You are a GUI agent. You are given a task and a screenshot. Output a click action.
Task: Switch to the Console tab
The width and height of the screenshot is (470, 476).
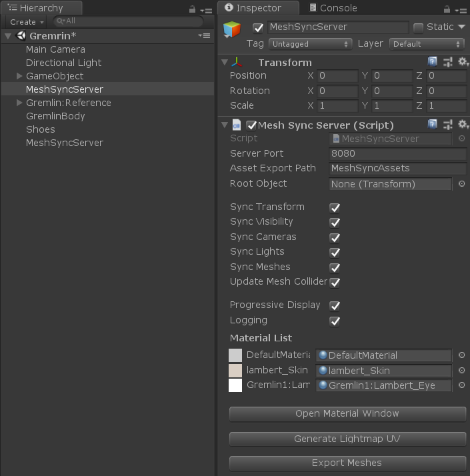click(333, 8)
